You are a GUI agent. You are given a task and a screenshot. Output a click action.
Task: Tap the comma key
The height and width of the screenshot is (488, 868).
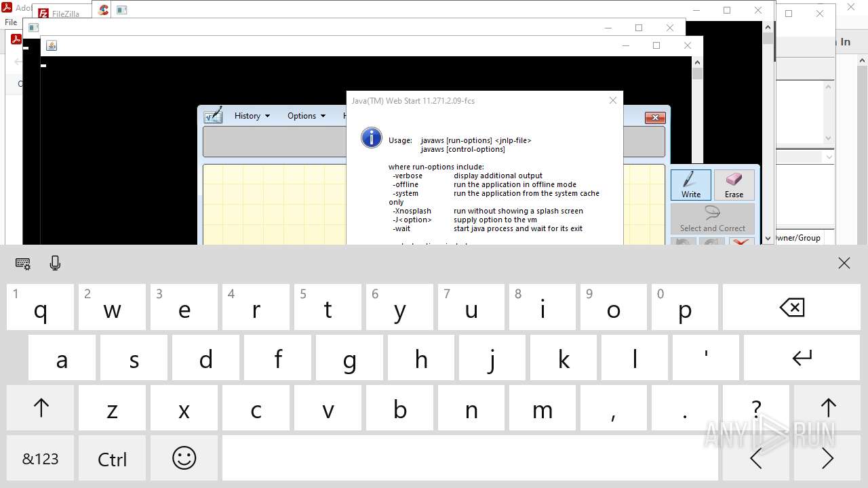(614, 408)
